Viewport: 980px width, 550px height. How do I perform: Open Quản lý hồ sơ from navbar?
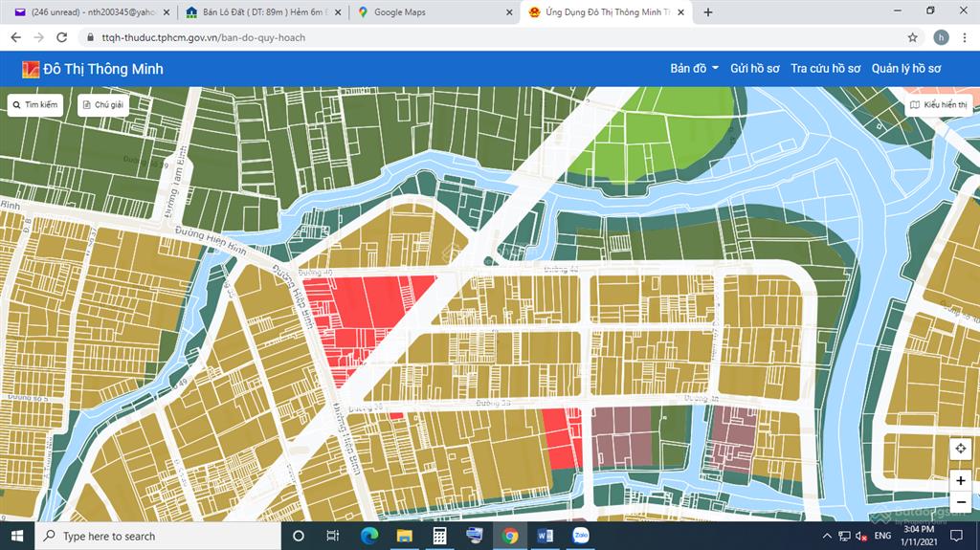[x=906, y=69]
